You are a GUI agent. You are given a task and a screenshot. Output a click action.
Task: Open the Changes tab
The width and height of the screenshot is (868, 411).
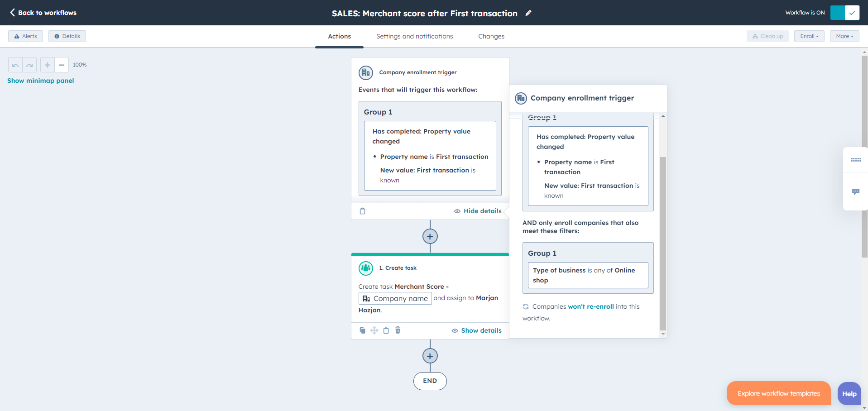pos(491,36)
